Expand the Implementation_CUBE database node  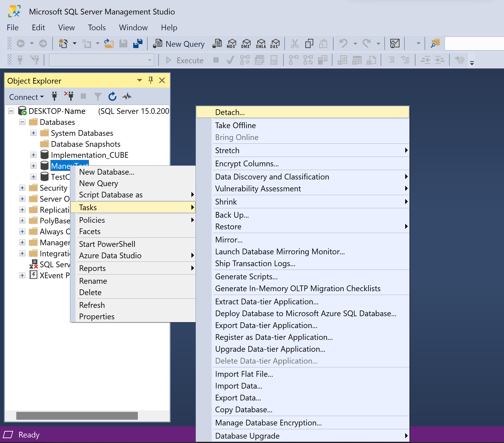tap(34, 155)
